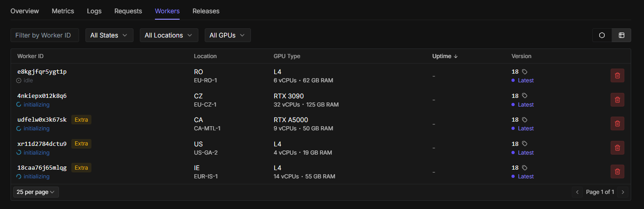Viewport: 644px width, 209px height.
Task: Click version tag icon on RTX 3090 row
Action: [525, 96]
